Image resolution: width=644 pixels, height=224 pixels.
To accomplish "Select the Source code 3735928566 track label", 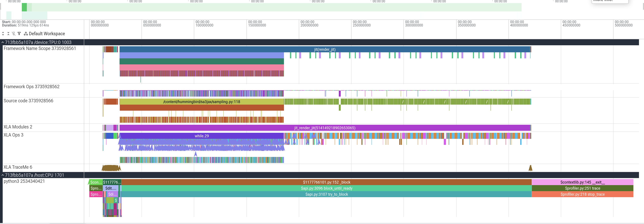I will pyautogui.click(x=28, y=101).
